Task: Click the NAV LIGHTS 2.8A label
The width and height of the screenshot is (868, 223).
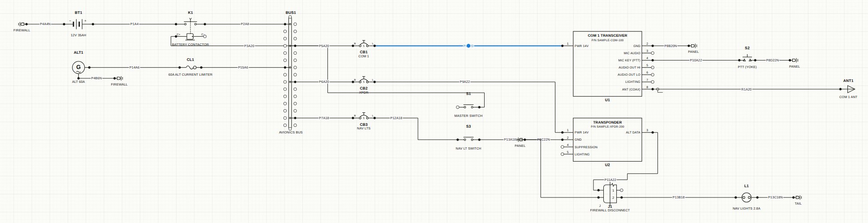Action: pyautogui.click(x=747, y=208)
